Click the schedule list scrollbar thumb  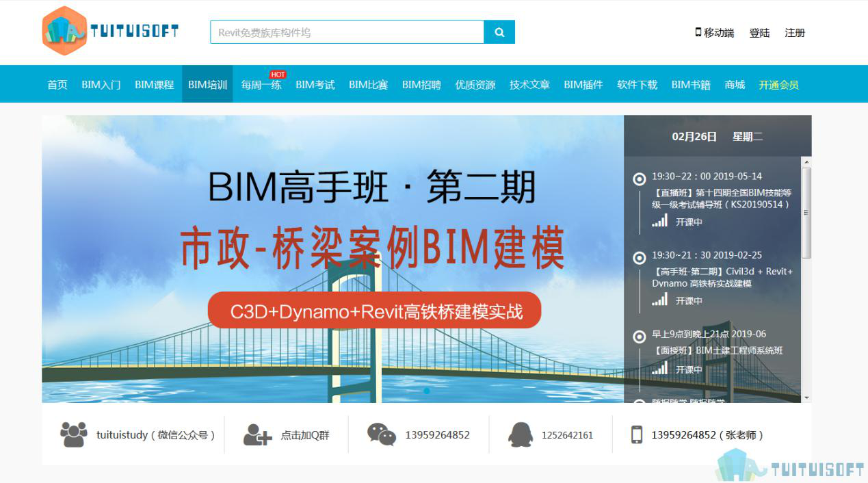click(806, 213)
